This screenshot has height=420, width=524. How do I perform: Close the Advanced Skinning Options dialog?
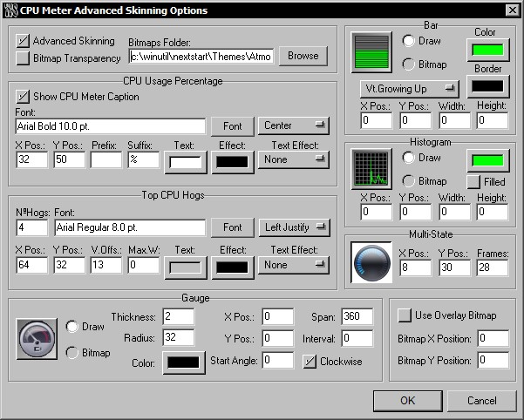[513, 10]
